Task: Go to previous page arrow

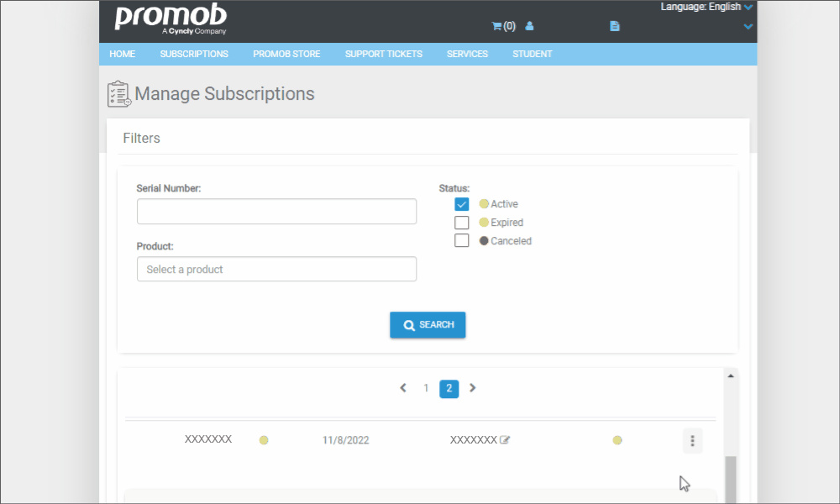Action: (403, 388)
